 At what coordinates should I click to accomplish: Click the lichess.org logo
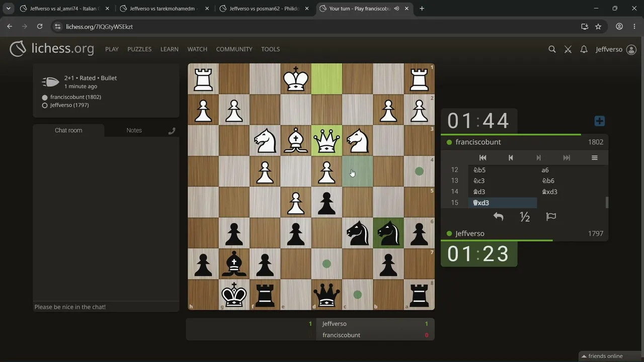click(52, 49)
